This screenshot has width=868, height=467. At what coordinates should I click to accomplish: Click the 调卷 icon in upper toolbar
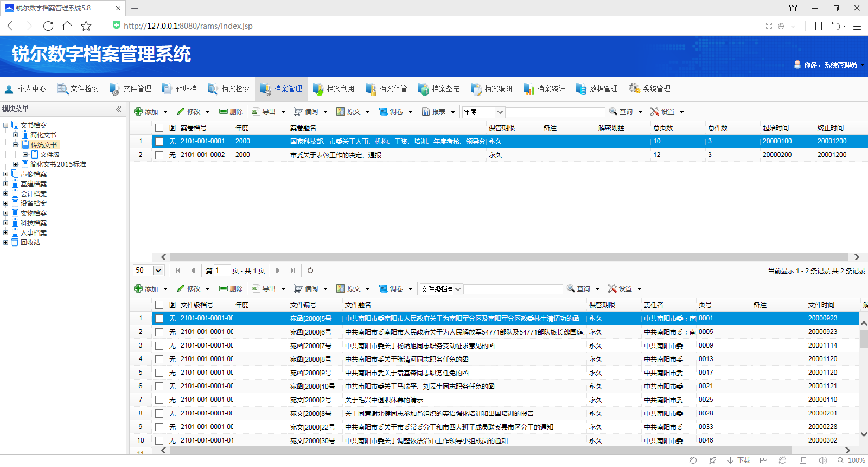[x=383, y=111]
